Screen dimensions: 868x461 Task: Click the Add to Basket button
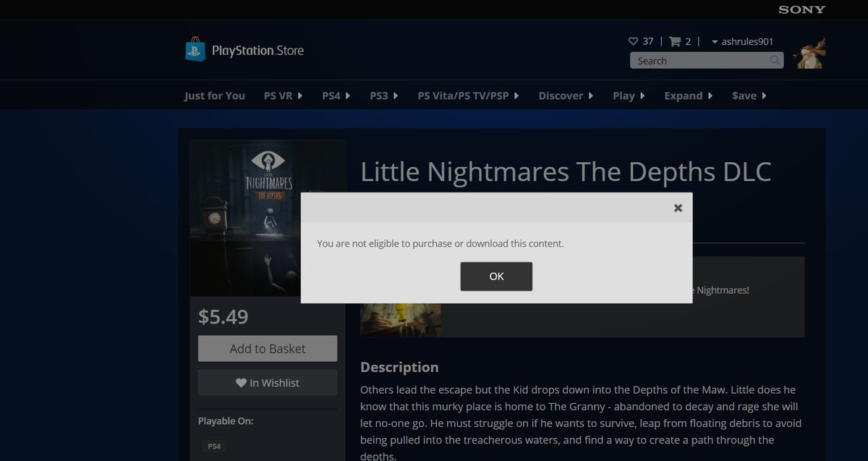[x=268, y=348]
